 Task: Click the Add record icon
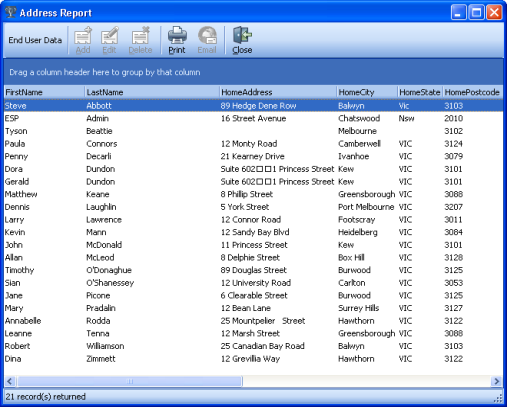click(x=83, y=35)
